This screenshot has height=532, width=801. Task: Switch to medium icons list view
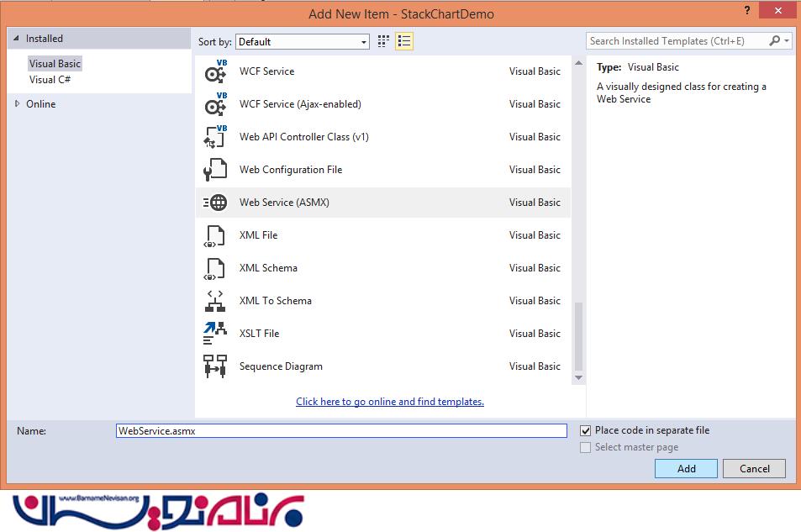pyautogui.click(x=404, y=41)
